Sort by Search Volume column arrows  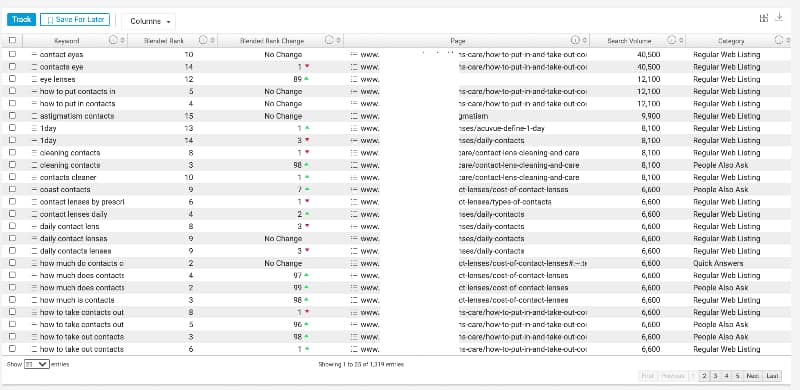point(681,40)
